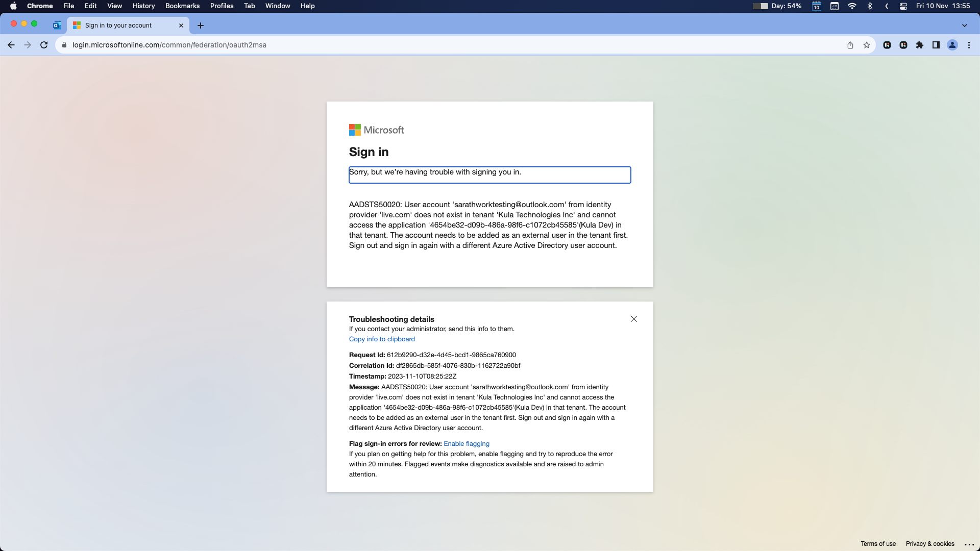Open the pinned Outlook tab
The image size is (980, 551).
(x=57, y=25)
